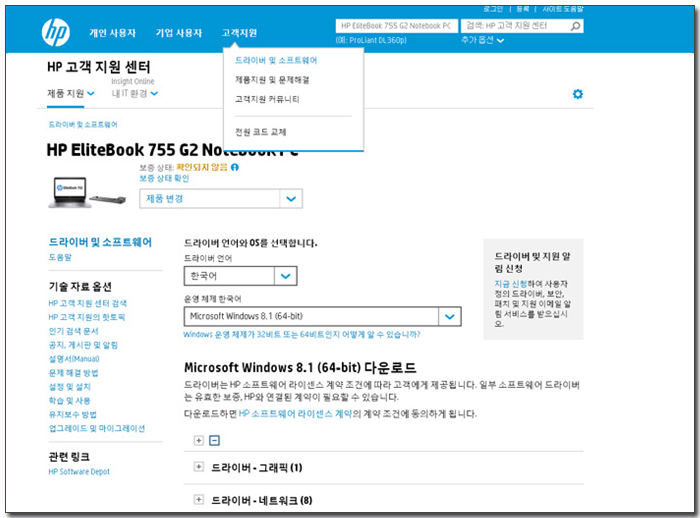Click the HP logo icon
700x518 pixels.
click(56, 32)
